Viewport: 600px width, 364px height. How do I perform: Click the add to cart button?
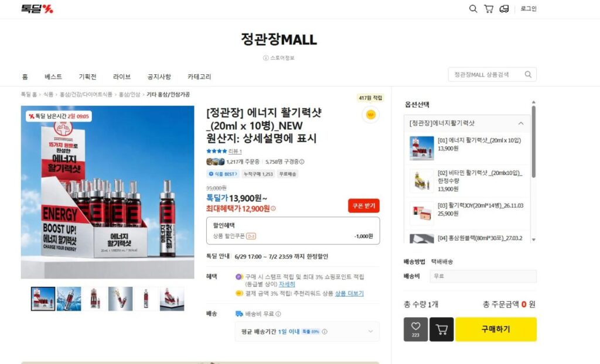(x=442, y=329)
